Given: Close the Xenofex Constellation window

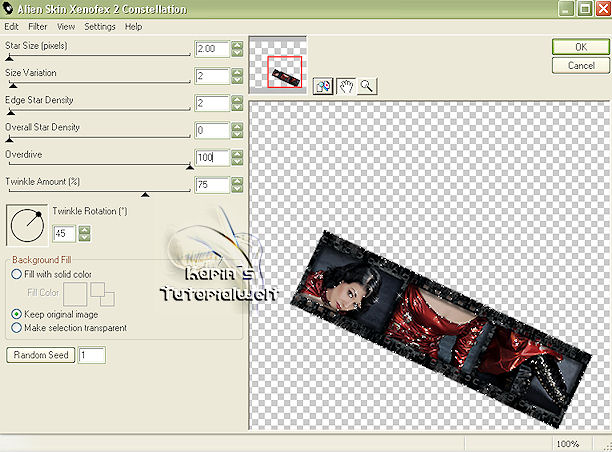Looking at the screenshot, I should coord(603,9).
